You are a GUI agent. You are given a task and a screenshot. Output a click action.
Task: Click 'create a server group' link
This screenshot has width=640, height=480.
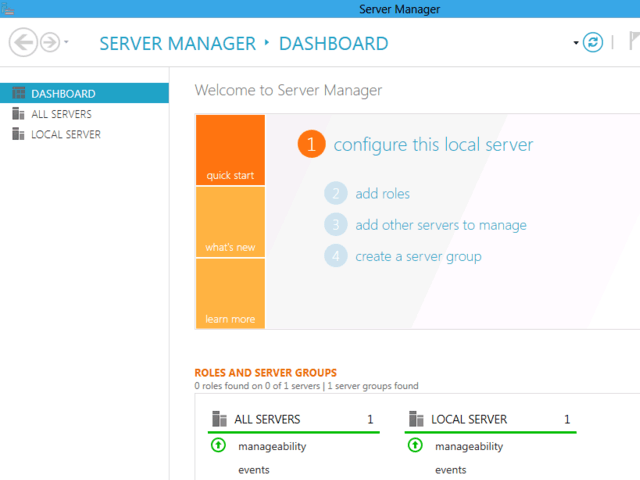418,257
